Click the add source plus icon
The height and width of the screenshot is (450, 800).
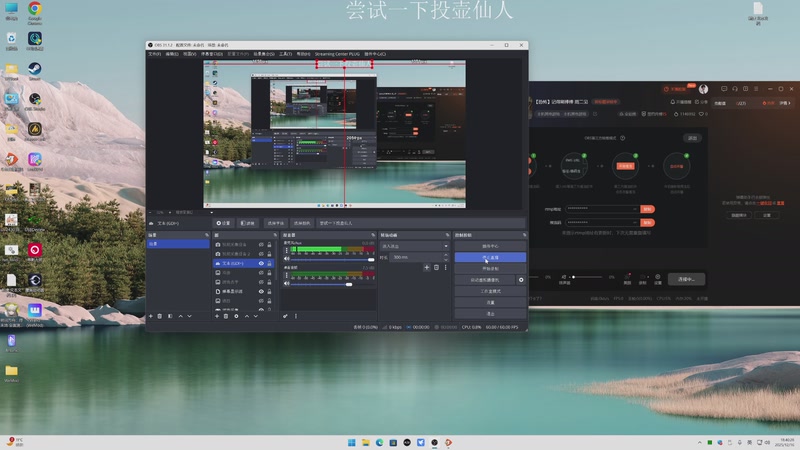click(217, 316)
